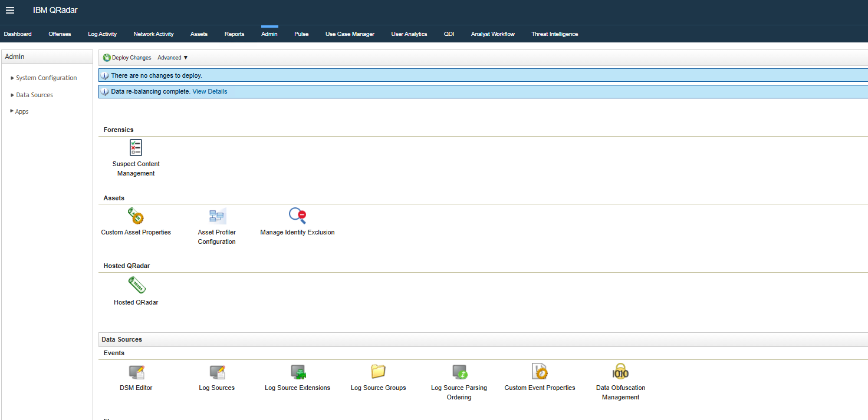Image resolution: width=868 pixels, height=420 pixels.
Task: Open the hamburger navigation menu
Action: [x=10, y=10]
